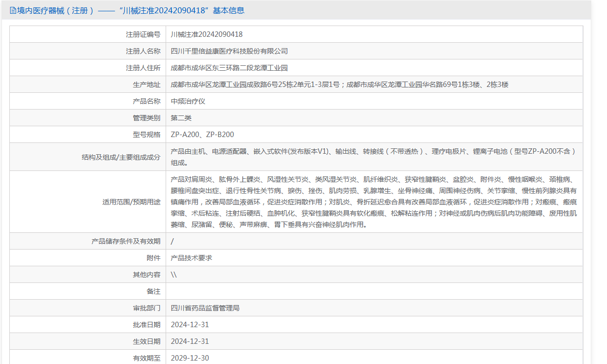The width and height of the screenshot is (607, 364).
Task: Click the document icon beside the page title
Action: 13,10
